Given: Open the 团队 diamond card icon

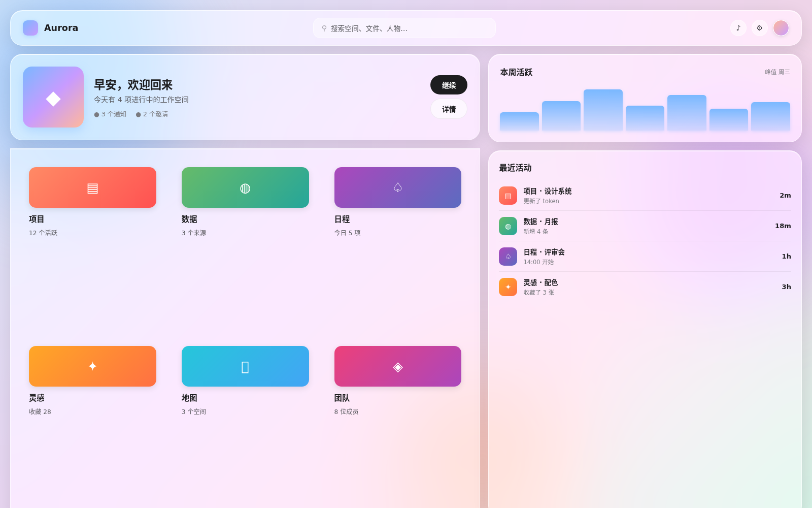Looking at the screenshot, I should [398, 366].
